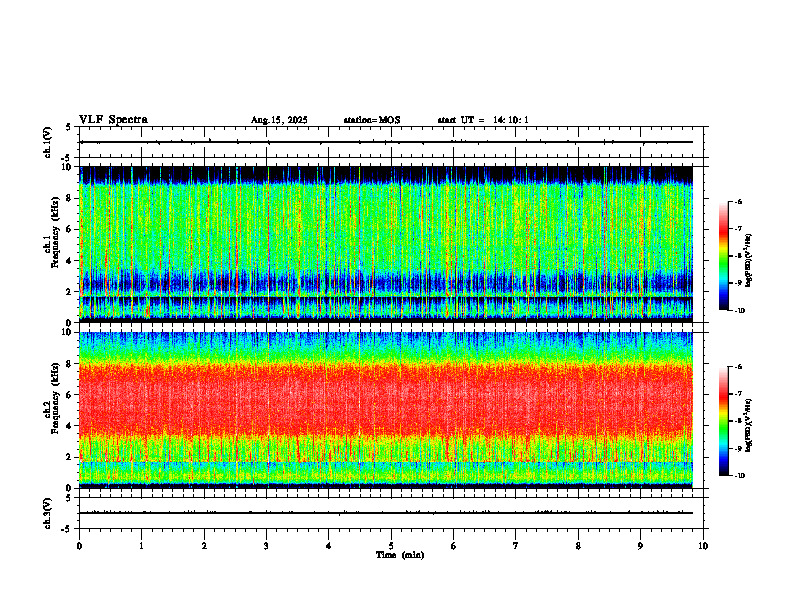
Task: Click time-axis tick label "9"
Action: (640, 546)
